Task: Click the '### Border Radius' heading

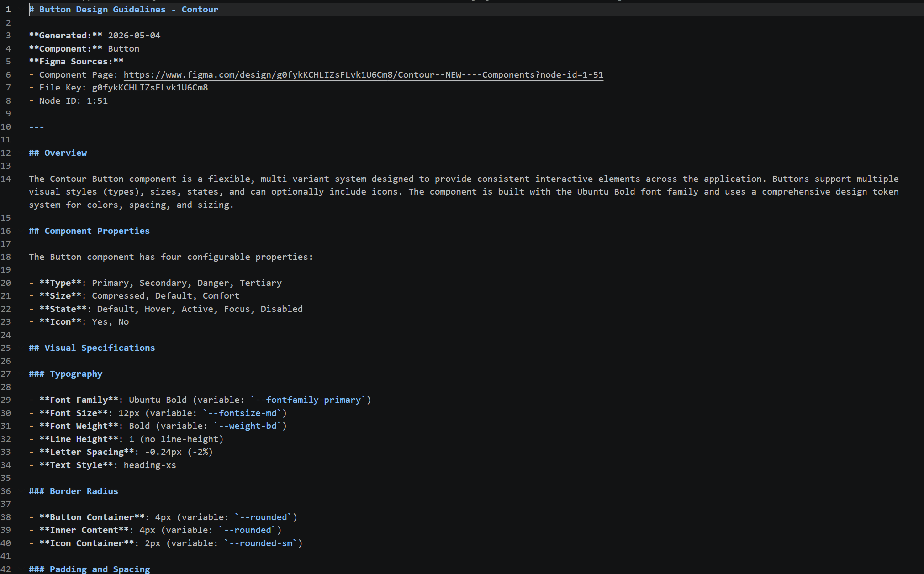Action: pos(74,491)
